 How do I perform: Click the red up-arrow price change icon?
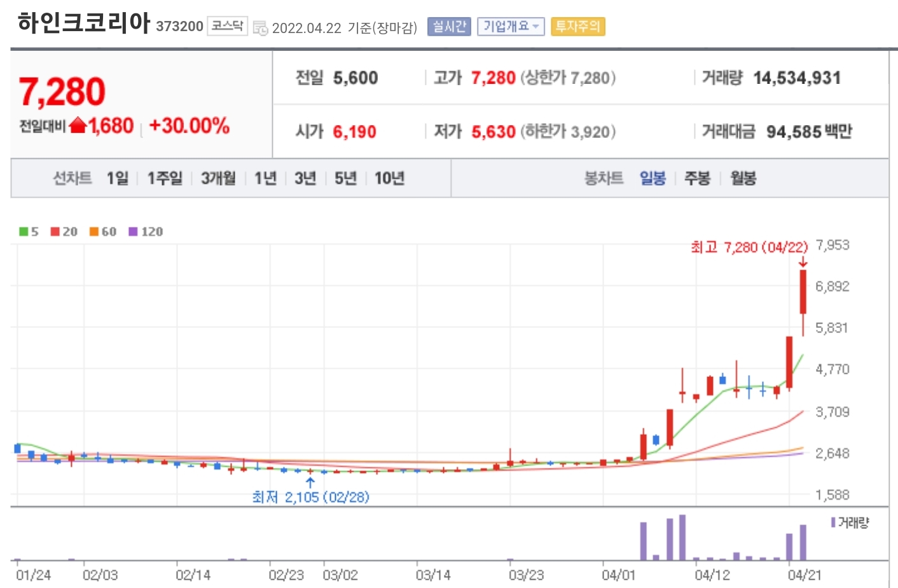(78, 126)
